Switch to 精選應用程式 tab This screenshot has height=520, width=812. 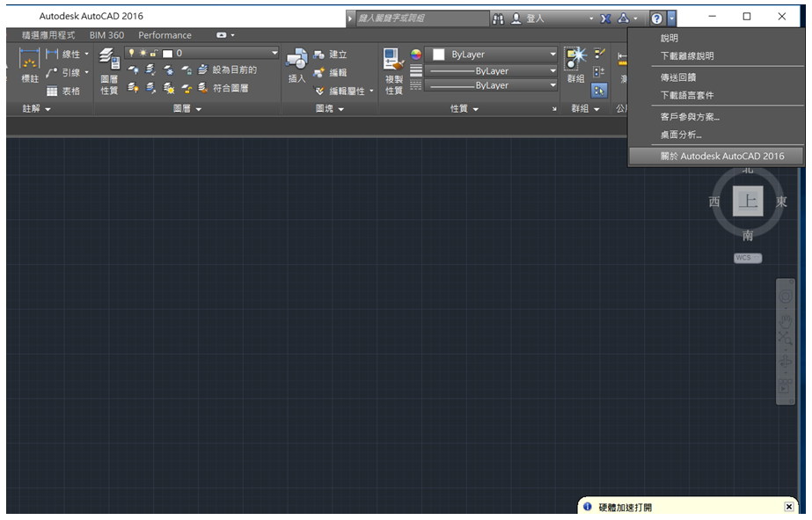(48, 35)
